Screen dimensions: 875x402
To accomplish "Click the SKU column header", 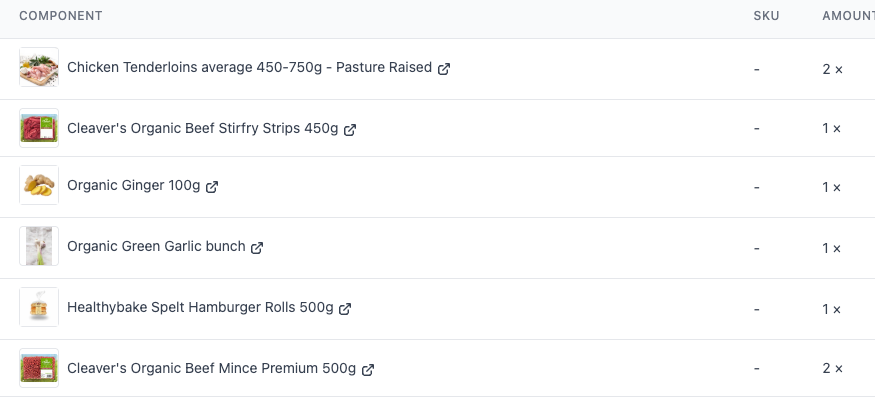I will pyautogui.click(x=766, y=16).
